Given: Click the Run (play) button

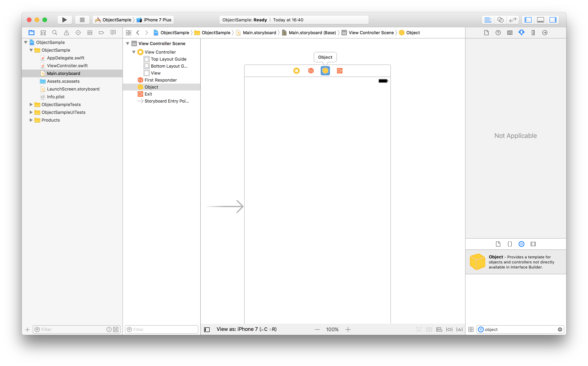Looking at the screenshot, I should 64,20.
